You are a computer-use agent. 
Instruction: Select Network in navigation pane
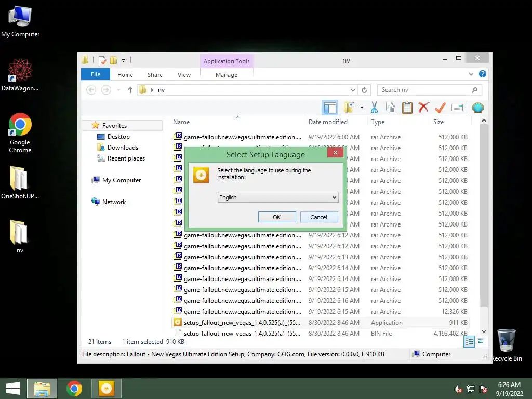click(114, 202)
